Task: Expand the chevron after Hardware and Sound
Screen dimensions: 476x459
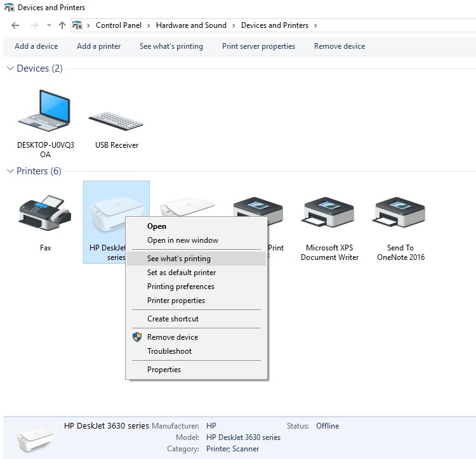Action: [234, 25]
